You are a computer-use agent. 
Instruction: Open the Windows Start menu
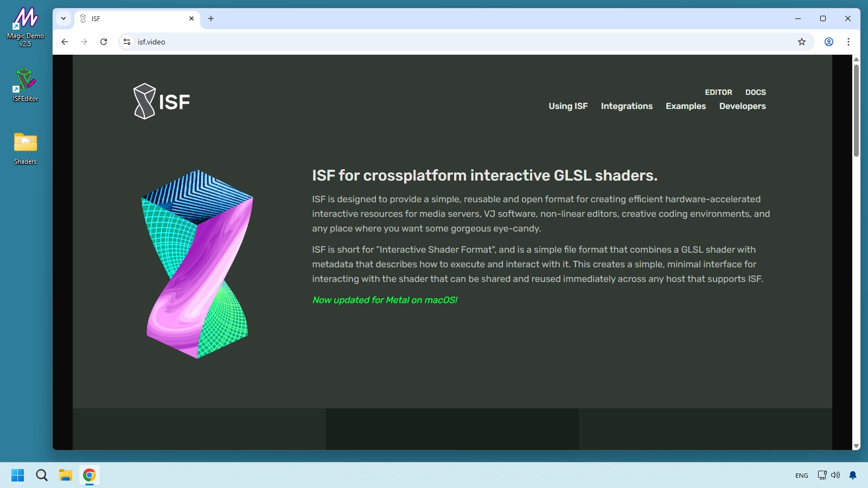coord(18,475)
